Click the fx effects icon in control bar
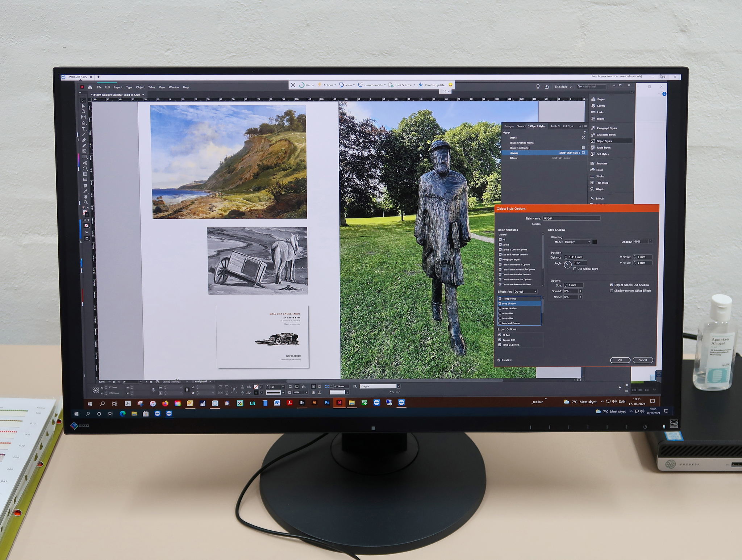 pos(304,386)
